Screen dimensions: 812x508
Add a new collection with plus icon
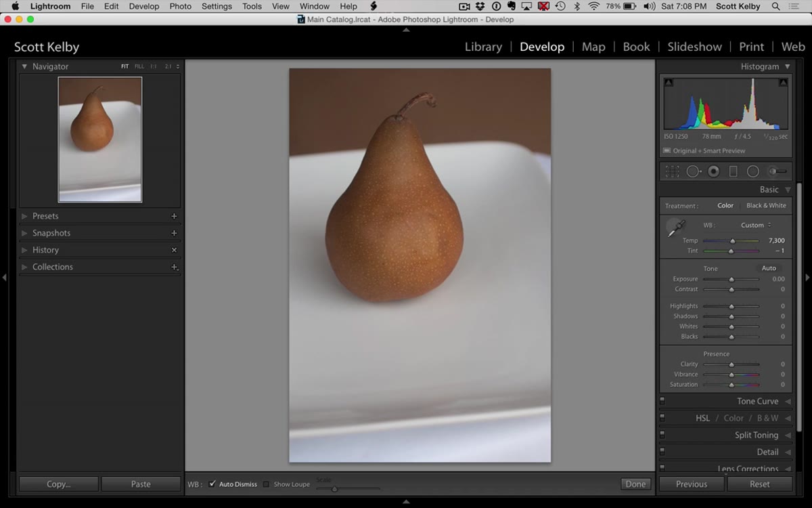click(174, 267)
